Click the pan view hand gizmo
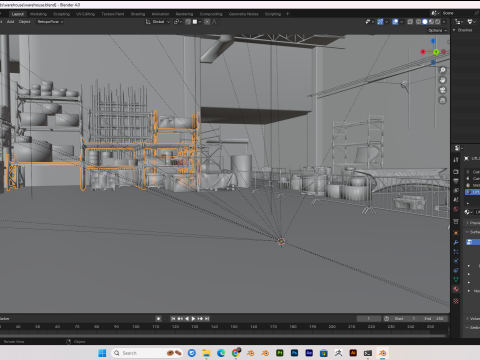This screenshot has width=480, height=360. [x=443, y=80]
